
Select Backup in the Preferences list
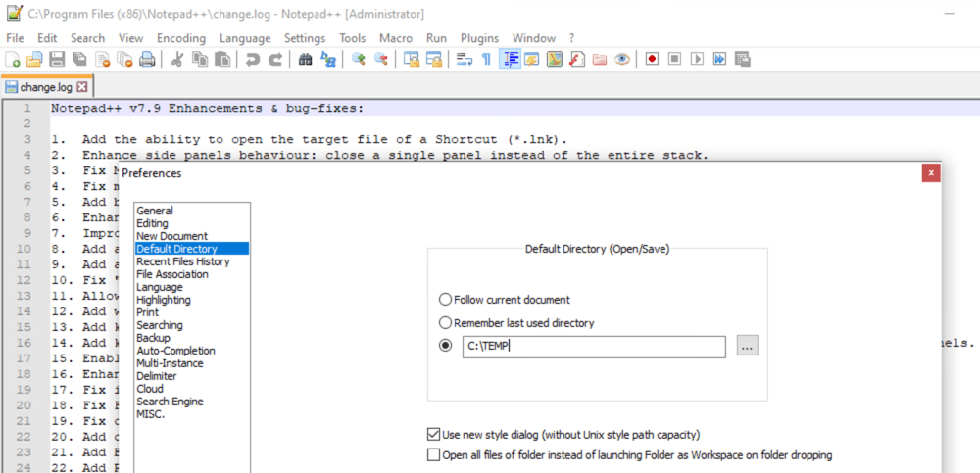[153, 338]
